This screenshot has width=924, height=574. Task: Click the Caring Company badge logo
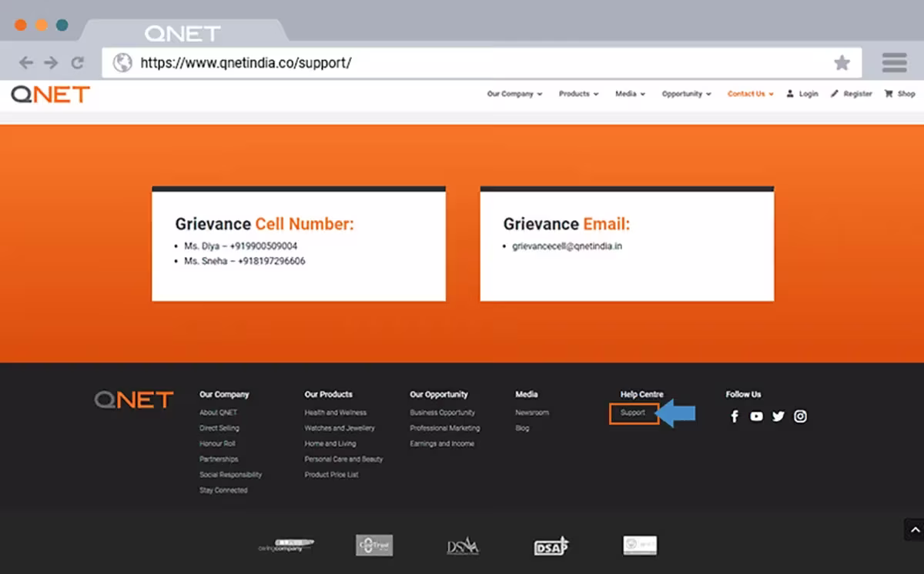click(x=286, y=546)
